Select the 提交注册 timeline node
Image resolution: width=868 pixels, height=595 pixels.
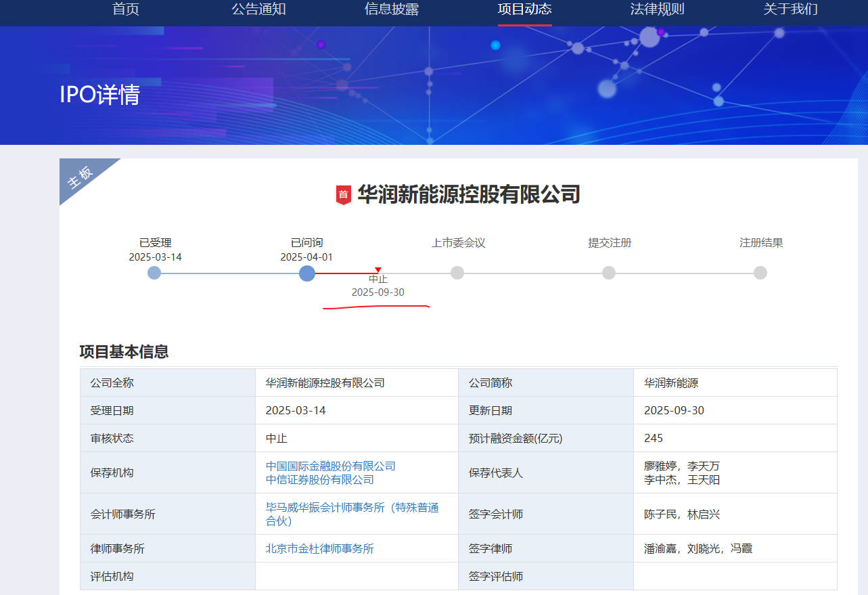609,273
